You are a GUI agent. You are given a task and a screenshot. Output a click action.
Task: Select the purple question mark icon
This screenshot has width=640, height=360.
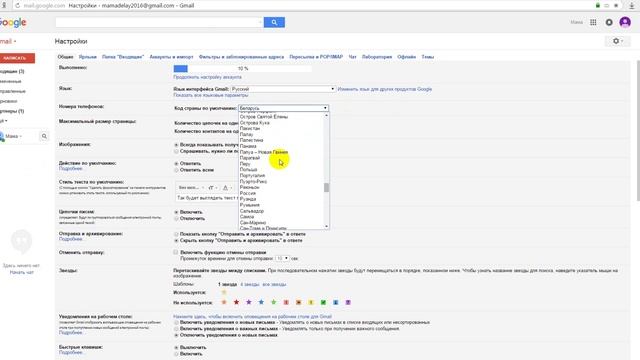348,302
